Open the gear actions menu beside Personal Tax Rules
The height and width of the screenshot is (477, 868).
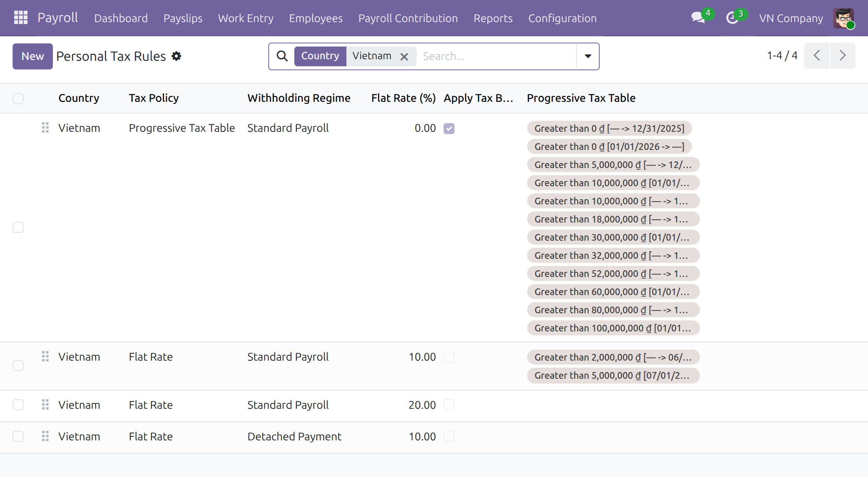(x=176, y=56)
